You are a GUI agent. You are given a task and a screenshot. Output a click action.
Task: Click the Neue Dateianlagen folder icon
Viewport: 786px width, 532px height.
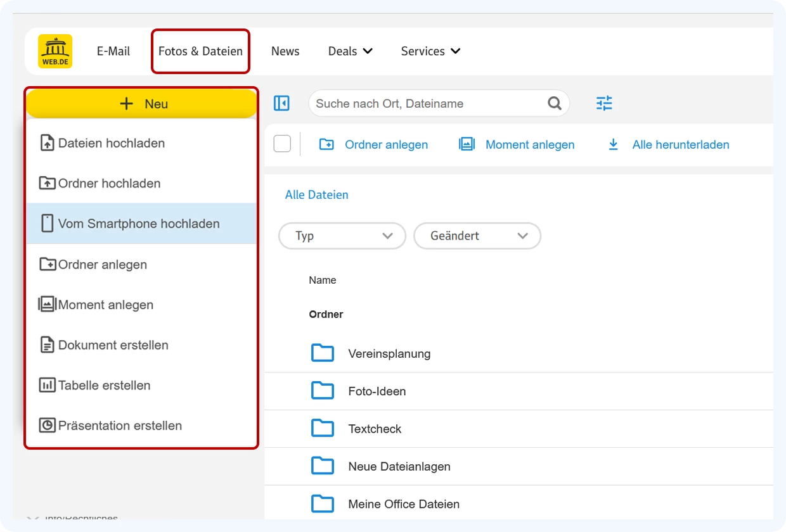pos(323,466)
